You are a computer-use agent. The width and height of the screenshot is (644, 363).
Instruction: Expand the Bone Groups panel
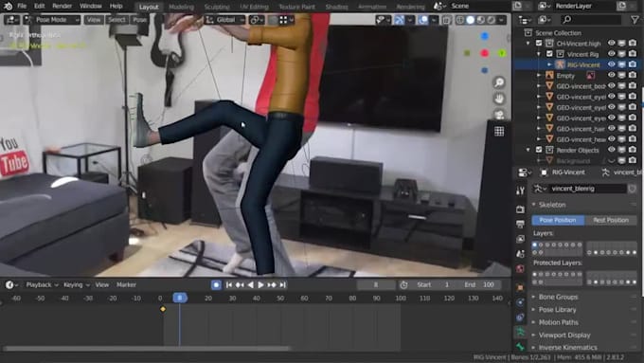pos(558,297)
